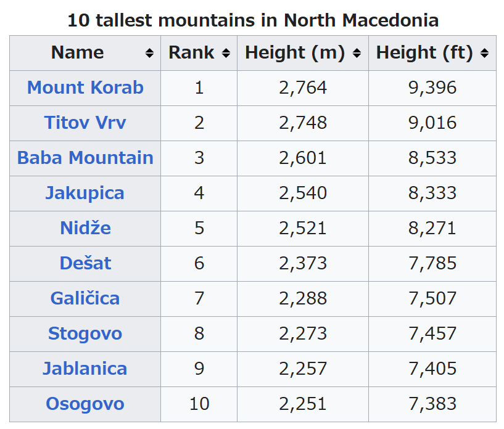Open the Titov Vrv link

[85, 123]
